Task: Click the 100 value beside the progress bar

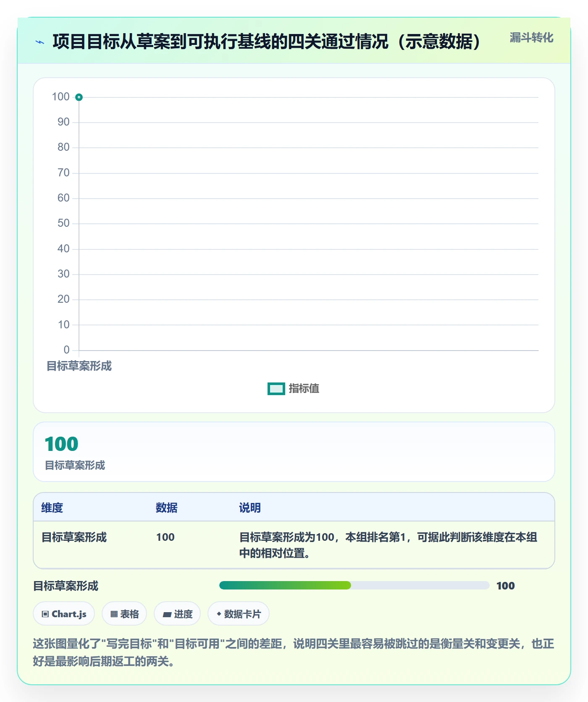Action: pyautogui.click(x=505, y=586)
